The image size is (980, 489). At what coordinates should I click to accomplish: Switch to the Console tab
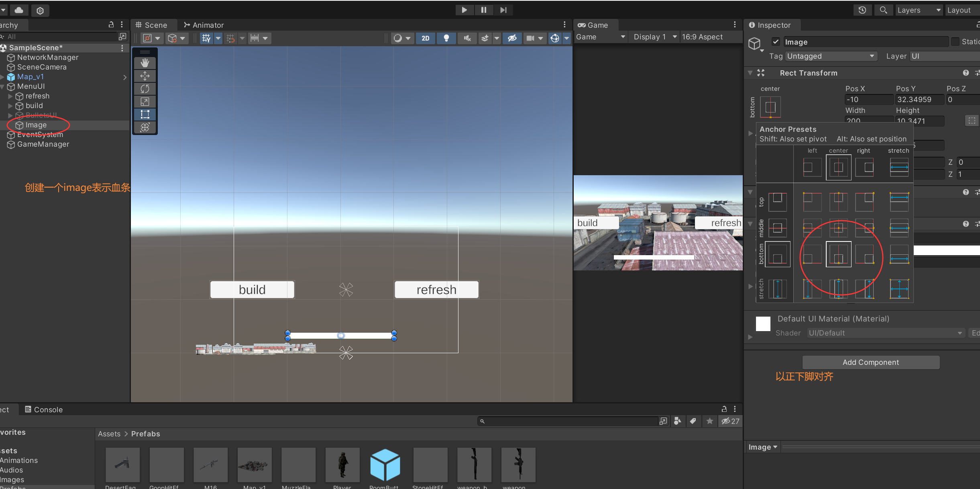44,409
